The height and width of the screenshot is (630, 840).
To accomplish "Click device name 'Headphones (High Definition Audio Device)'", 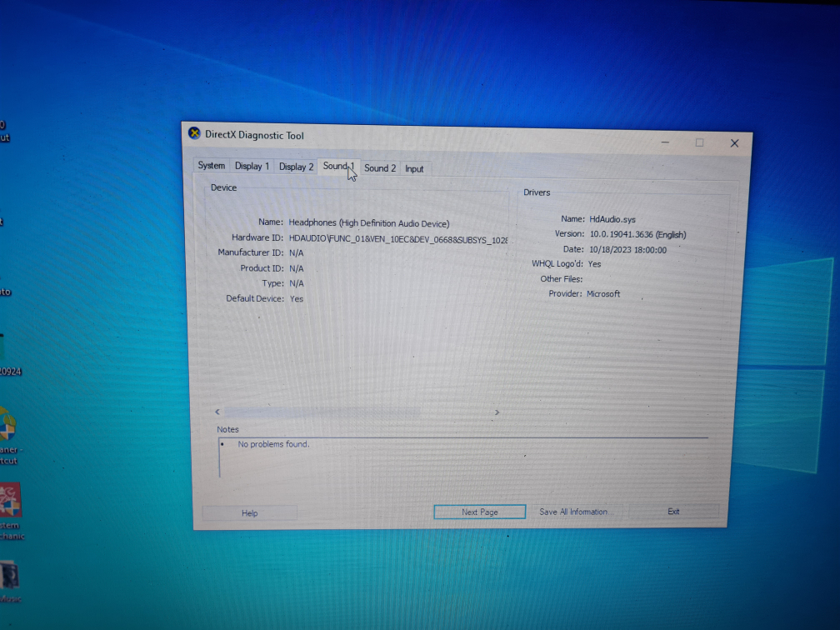I will click(369, 222).
